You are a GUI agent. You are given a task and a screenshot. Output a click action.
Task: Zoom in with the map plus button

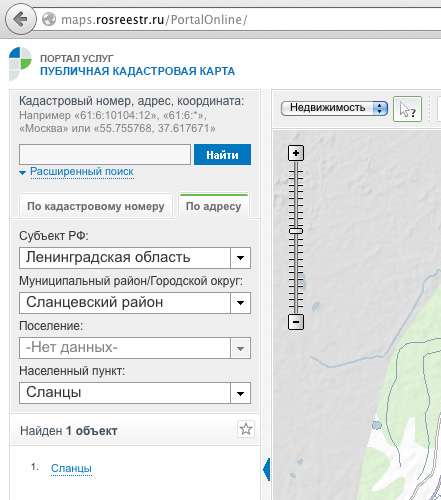[296, 153]
